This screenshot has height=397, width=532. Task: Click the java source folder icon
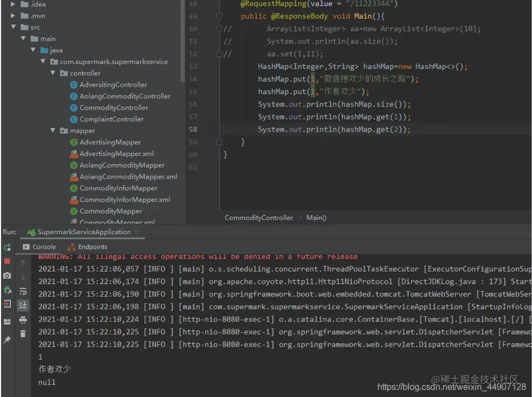point(44,50)
